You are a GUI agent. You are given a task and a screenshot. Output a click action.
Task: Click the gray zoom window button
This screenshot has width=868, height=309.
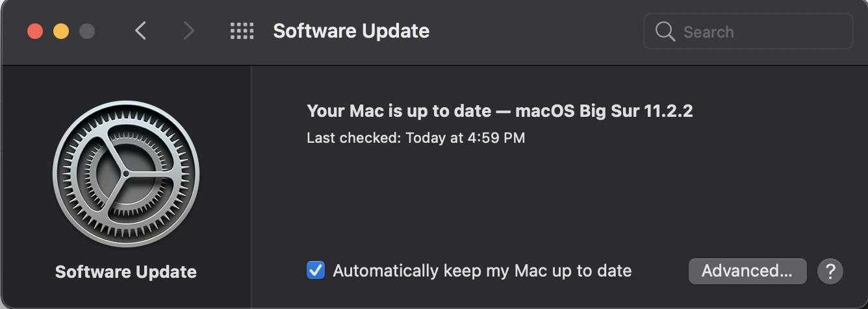pyautogui.click(x=86, y=31)
